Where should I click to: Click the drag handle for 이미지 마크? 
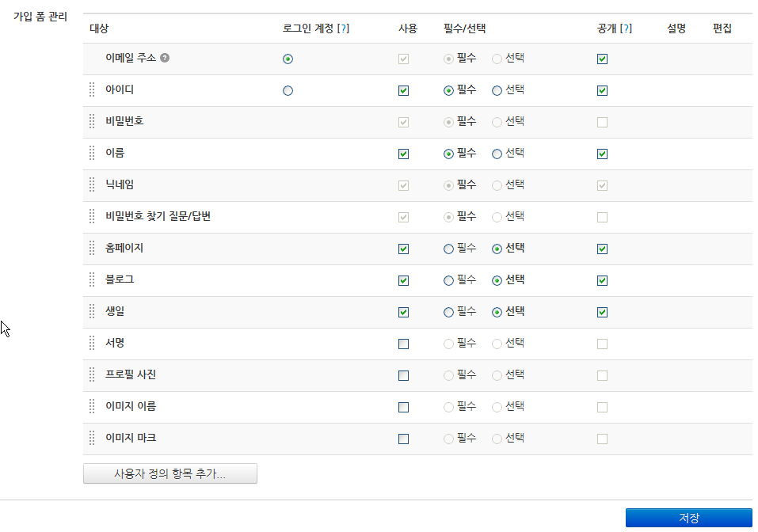[91, 438]
